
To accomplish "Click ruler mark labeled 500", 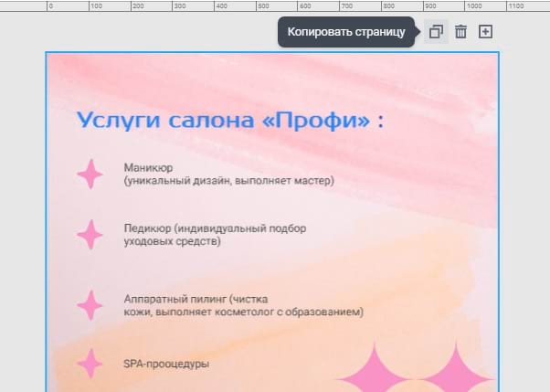I will [263, 6].
